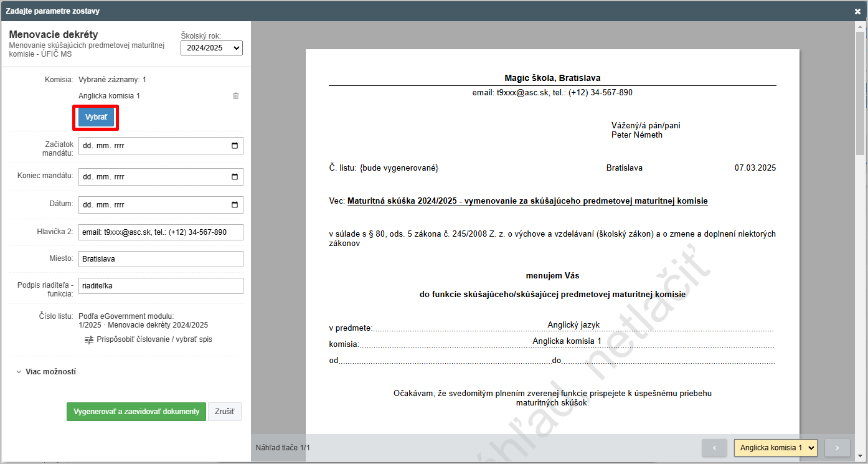The image size is (868, 464).
Task: Click the Č. listu: {bude vygenerované} text
Action: tap(384, 168)
